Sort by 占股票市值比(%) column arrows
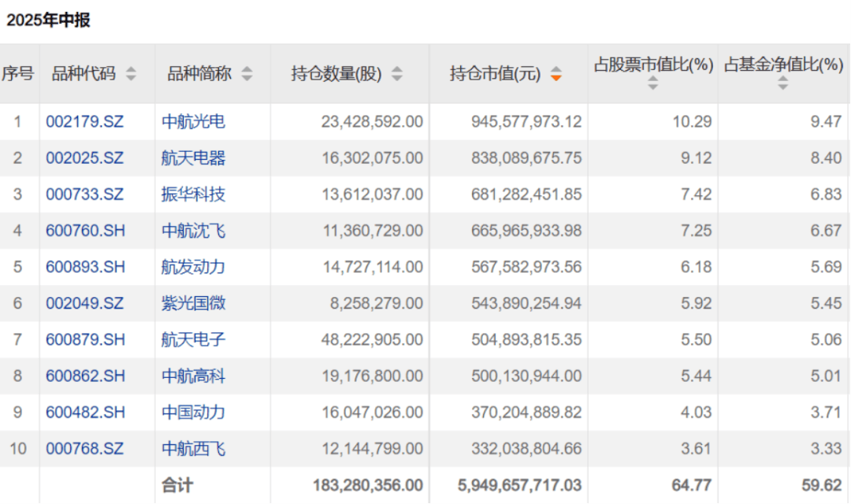Image resolution: width=851 pixels, height=504 pixels. click(x=653, y=83)
